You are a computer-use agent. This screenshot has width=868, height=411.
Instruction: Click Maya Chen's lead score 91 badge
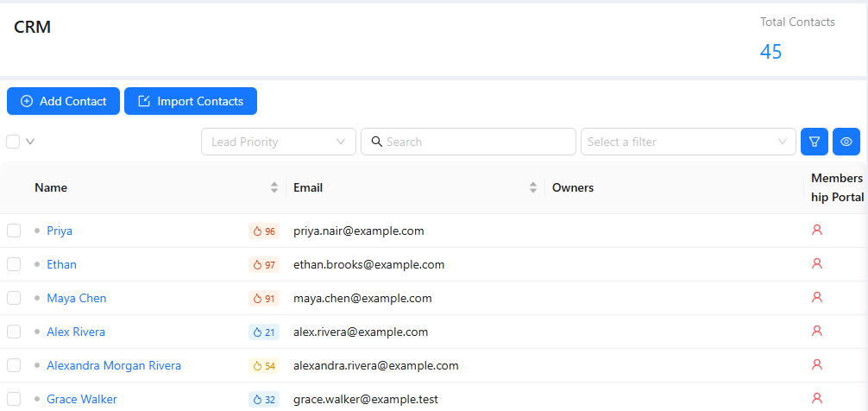(x=264, y=299)
